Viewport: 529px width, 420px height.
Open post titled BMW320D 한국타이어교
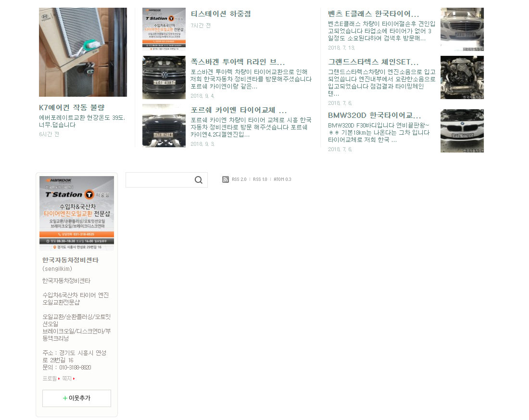375,115
